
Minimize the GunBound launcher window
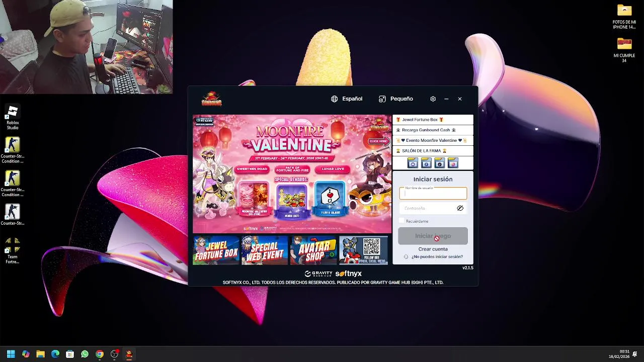click(x=446, y=99)
